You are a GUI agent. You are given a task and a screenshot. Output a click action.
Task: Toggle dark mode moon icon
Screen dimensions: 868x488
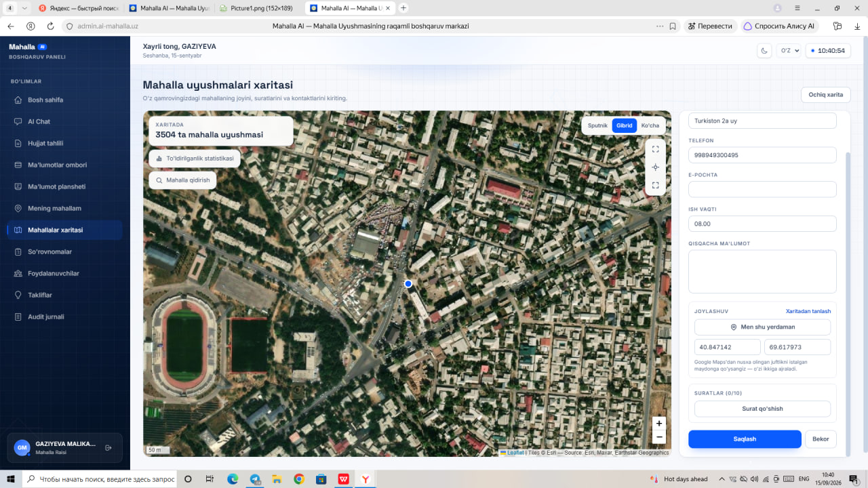[x=764, y=51]
